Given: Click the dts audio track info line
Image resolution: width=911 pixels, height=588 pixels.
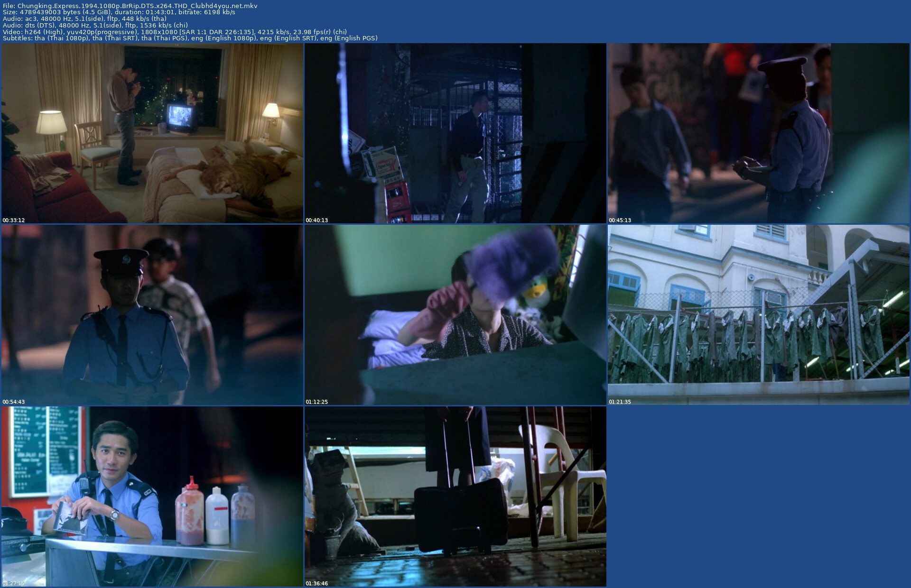Looking at the screenshot, I should 95,25.
